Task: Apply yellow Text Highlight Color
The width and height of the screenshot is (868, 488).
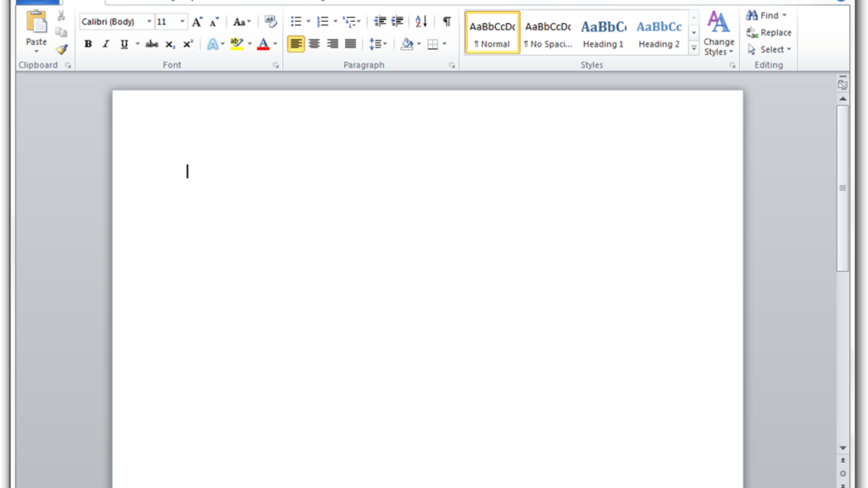Action: click(x=236, y=42)
